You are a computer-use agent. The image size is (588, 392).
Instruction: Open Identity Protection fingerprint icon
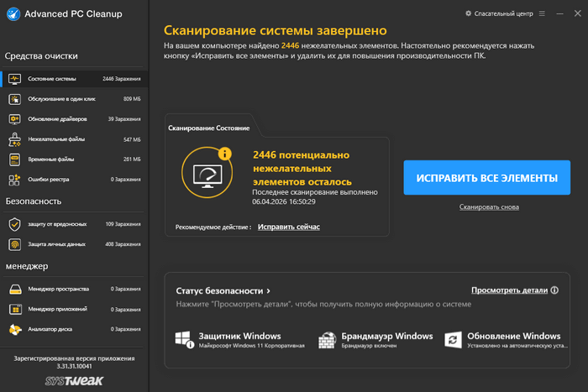pyautogui.click(x=14, y=245)
